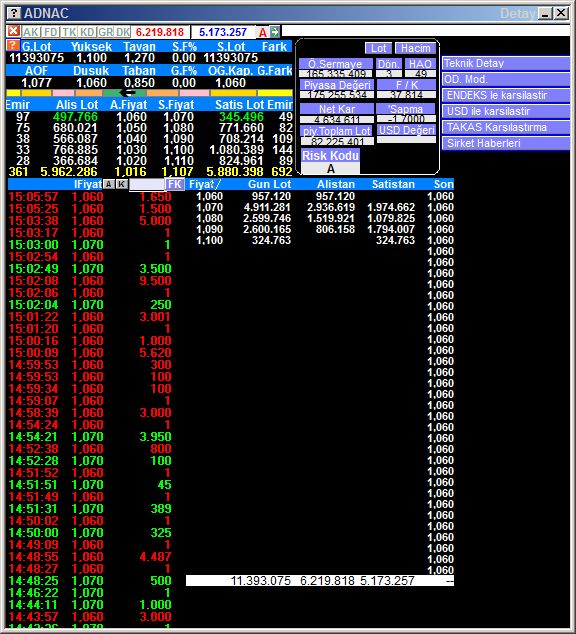
Task: Select the AK toolbar button
Action: [x=31, y=32]
